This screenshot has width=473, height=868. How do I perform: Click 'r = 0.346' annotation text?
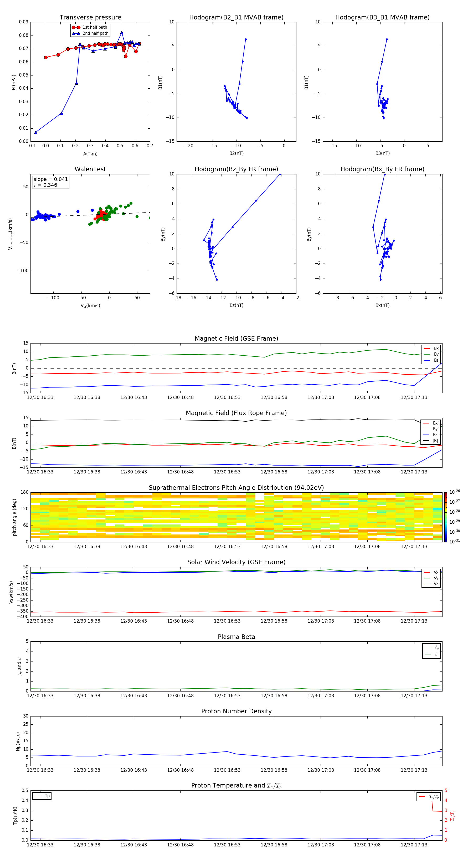click(x=45, y=185)
